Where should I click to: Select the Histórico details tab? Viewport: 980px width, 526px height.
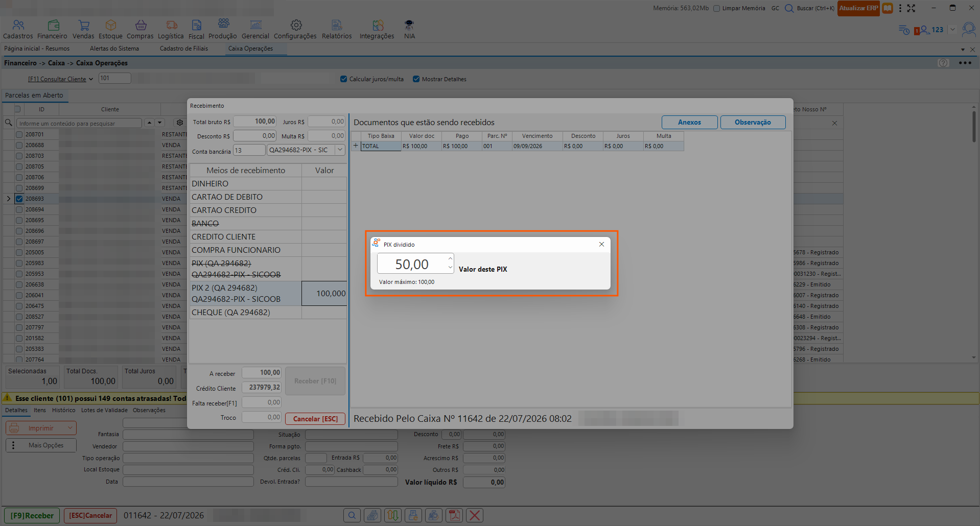click(x=63, y=410)
